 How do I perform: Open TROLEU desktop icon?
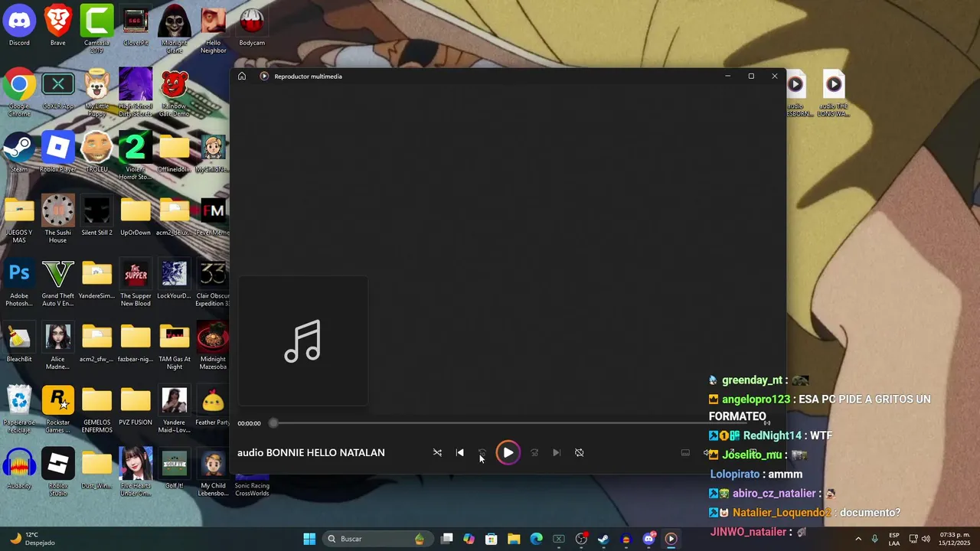pos(96,152)
